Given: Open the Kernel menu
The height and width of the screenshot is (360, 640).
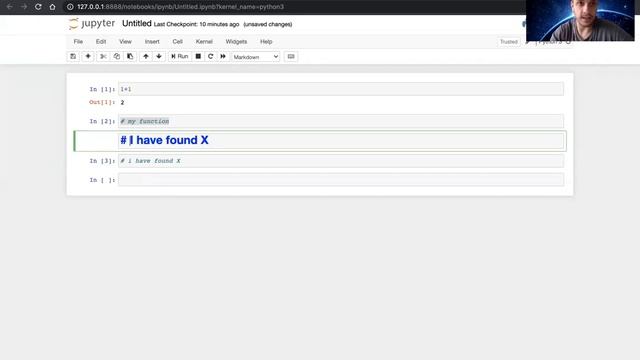Looking at the screenshot, I should [204, 42].
